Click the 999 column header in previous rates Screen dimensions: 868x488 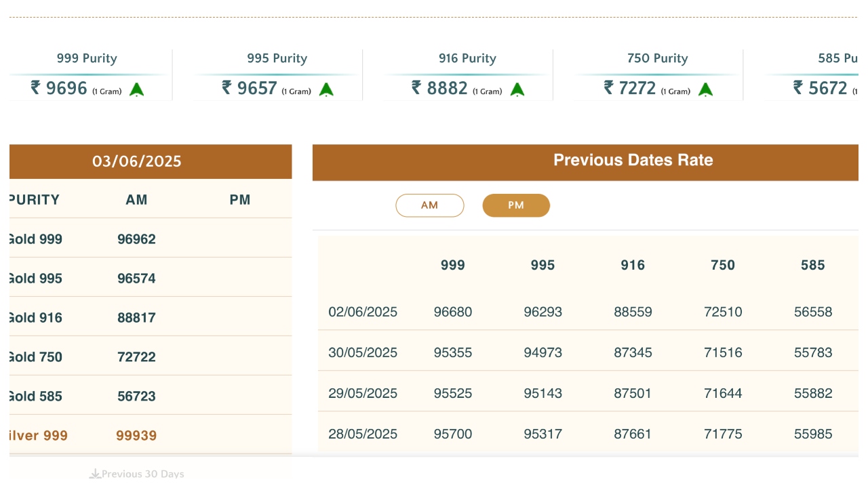coord(452,266)
